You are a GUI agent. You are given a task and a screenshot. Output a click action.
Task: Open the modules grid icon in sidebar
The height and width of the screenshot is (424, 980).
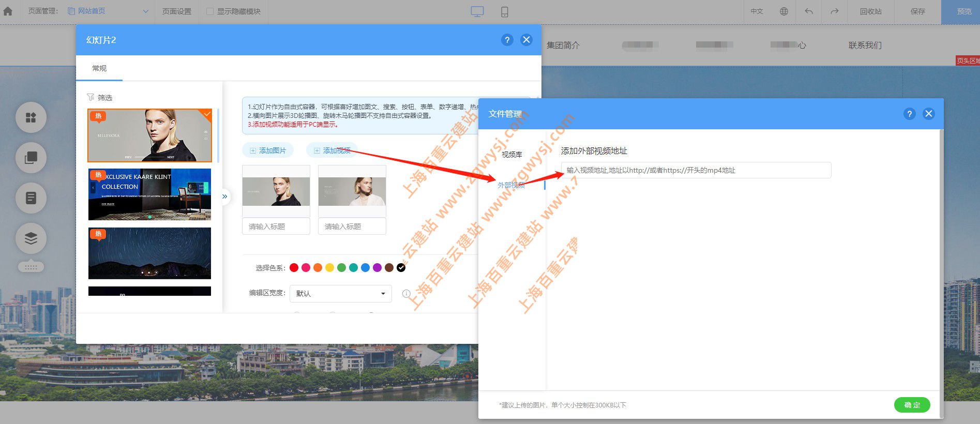coord(31,117)
